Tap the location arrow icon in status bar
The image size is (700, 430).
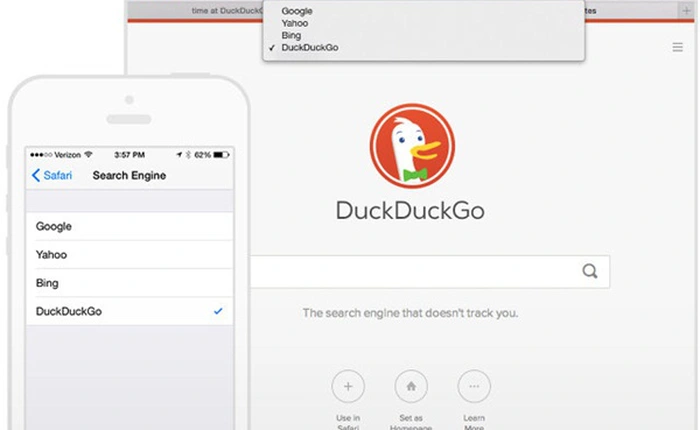pyautogui.click(x=179, y=155)
